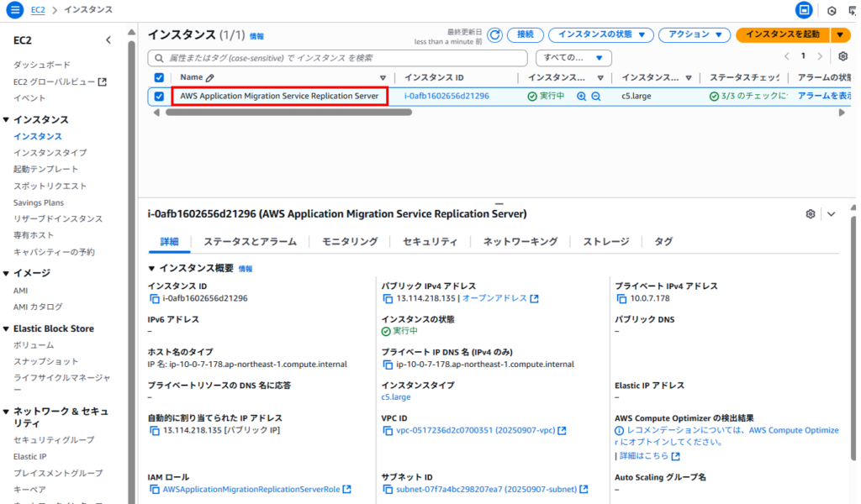Image resolution: width=861 pixels, height=504 pixels.
Task: Open the ネットワーキング tab
Action: point(520,242)
